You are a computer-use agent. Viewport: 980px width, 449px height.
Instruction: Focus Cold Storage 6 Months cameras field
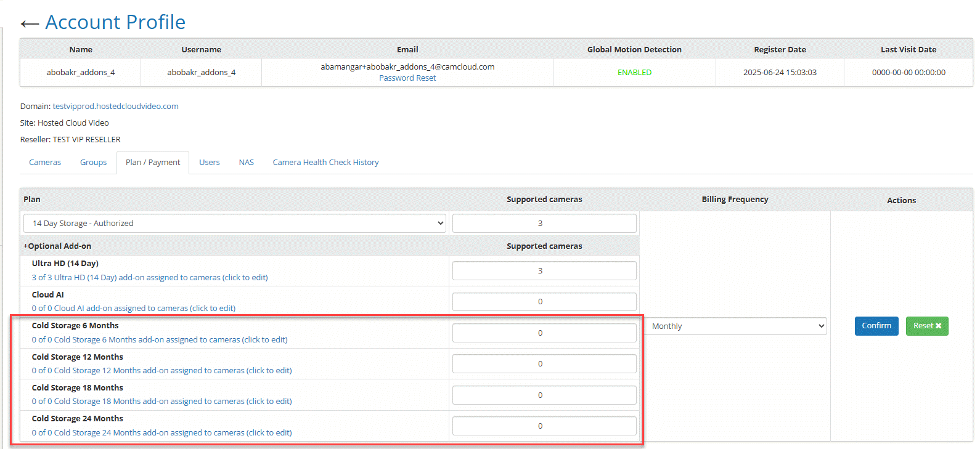(x=544, y=333)
